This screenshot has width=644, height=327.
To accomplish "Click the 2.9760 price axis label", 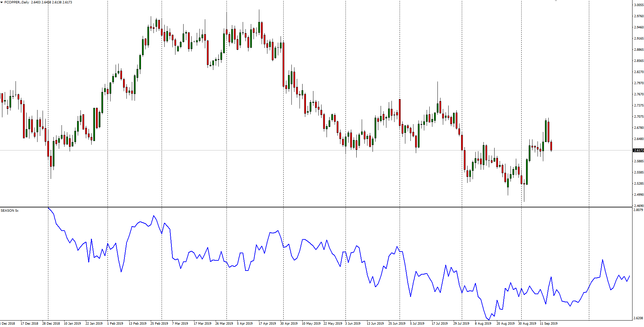I will 639,16.
